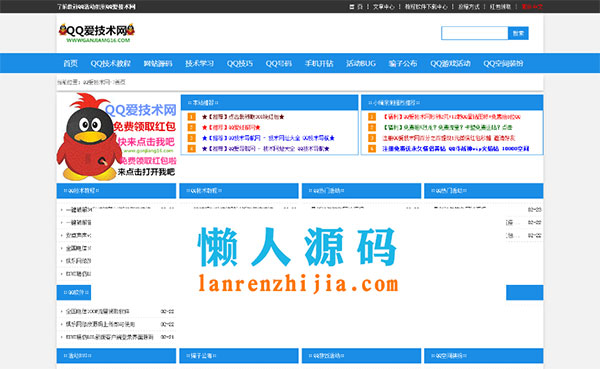The image size is (600, 369).
Task: Open the 网站源码 navigation item
Action: (158, 64)
